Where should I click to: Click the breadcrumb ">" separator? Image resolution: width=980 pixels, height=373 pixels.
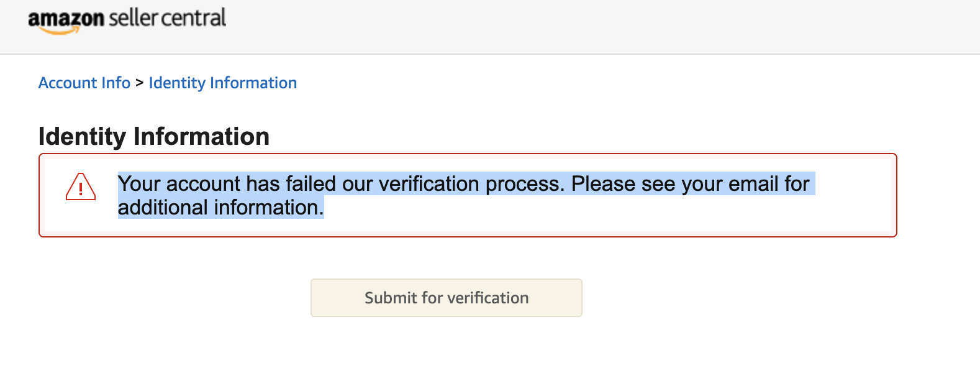click(x=140, y=83)
